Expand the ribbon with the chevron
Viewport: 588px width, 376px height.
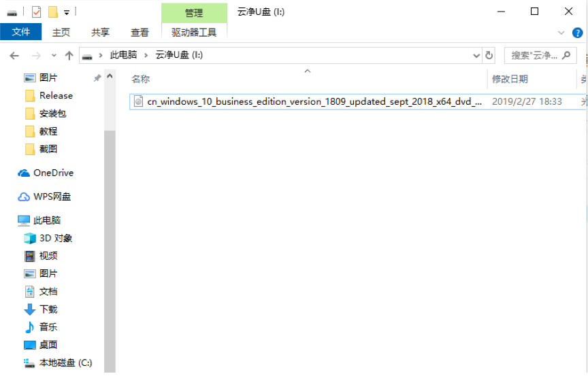561,32
